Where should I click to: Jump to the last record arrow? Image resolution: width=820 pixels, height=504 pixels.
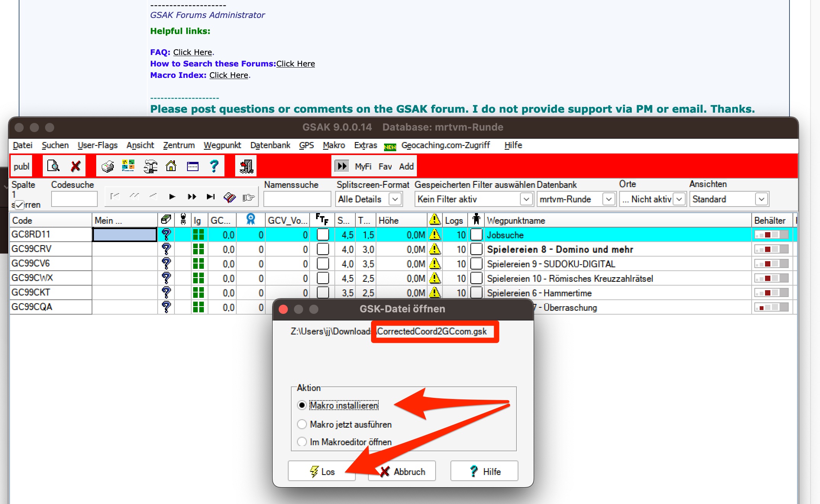(211, 197)
